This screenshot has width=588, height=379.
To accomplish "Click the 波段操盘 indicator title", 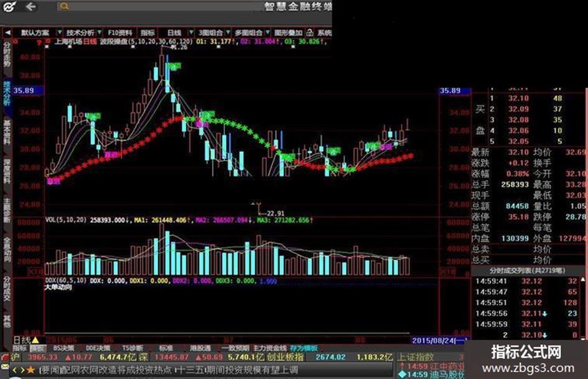I will pyautogui.click(x=114, y=42).
